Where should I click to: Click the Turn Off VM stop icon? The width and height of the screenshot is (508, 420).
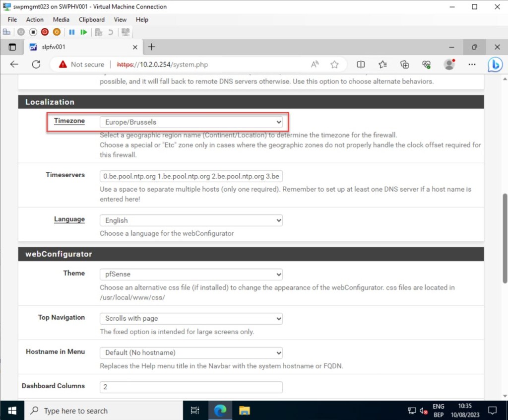coord(33,32)
